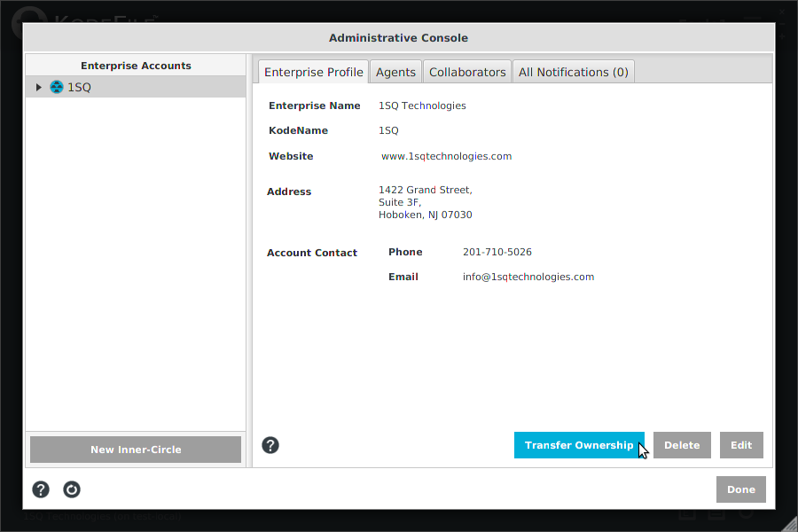This screenshot has width=798, height=532.
Task: Click the phone number 201-710-5026
Action: [497, 252]
